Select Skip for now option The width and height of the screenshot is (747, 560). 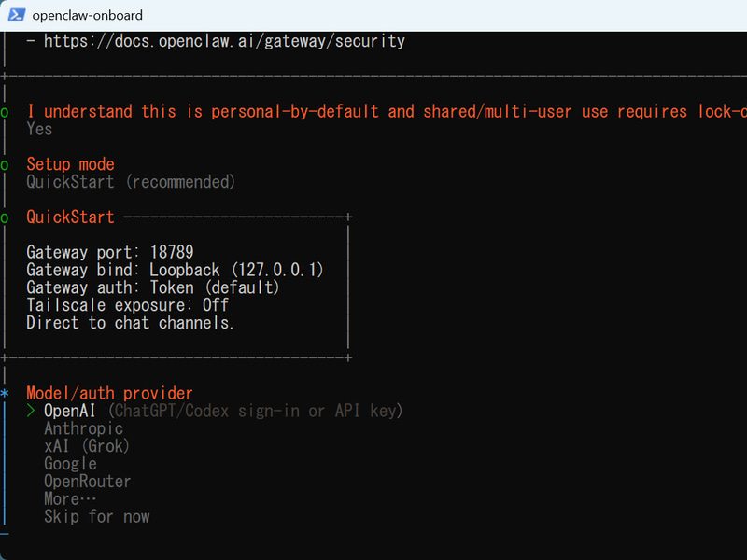point(97,517)
